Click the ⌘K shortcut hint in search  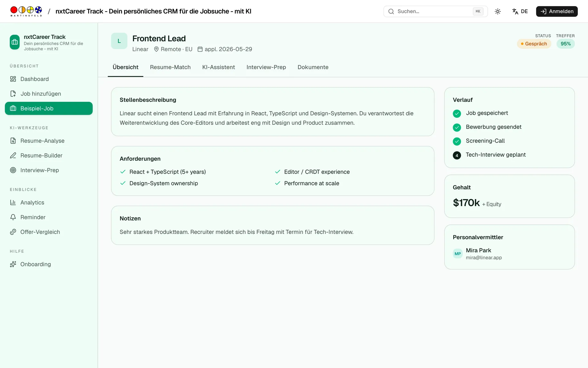tap(478, 11)
